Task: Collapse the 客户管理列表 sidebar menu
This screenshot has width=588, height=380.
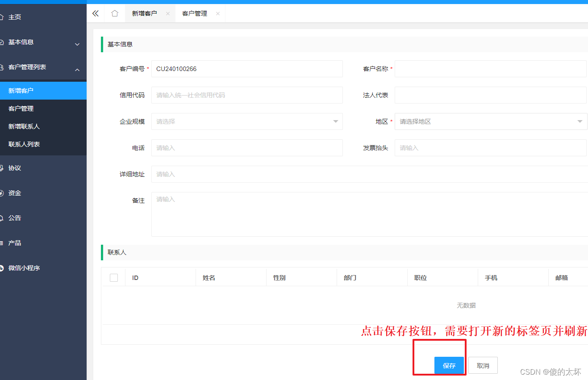Action: pos(43,67)
